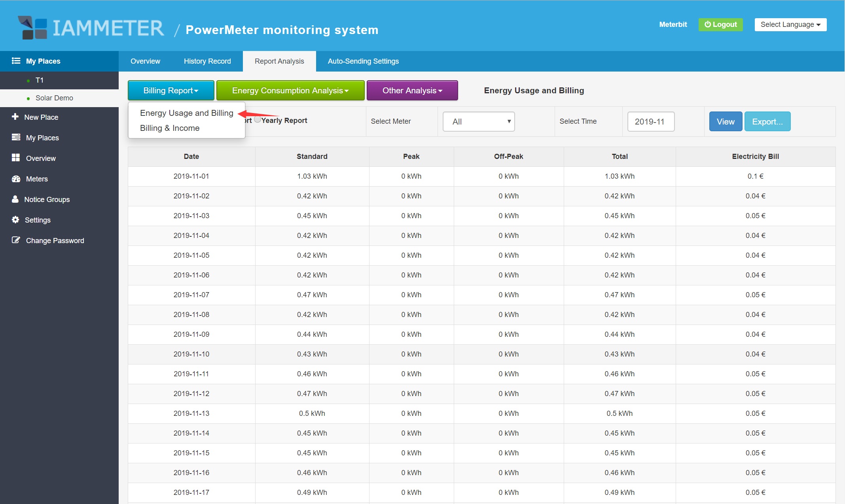Select the Yearly Report radio button

click(x=258, y=119)
